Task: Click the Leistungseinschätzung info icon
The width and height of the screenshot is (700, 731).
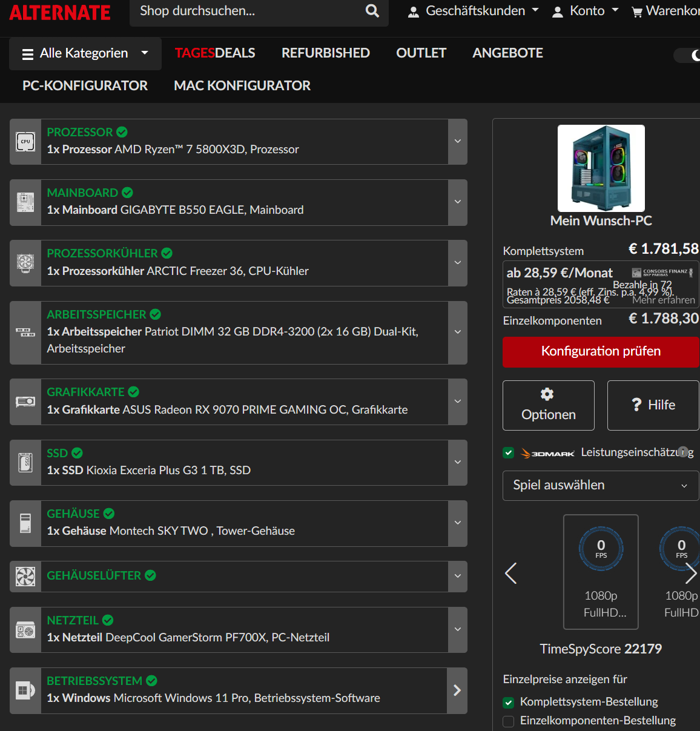Action: point(683,452)
